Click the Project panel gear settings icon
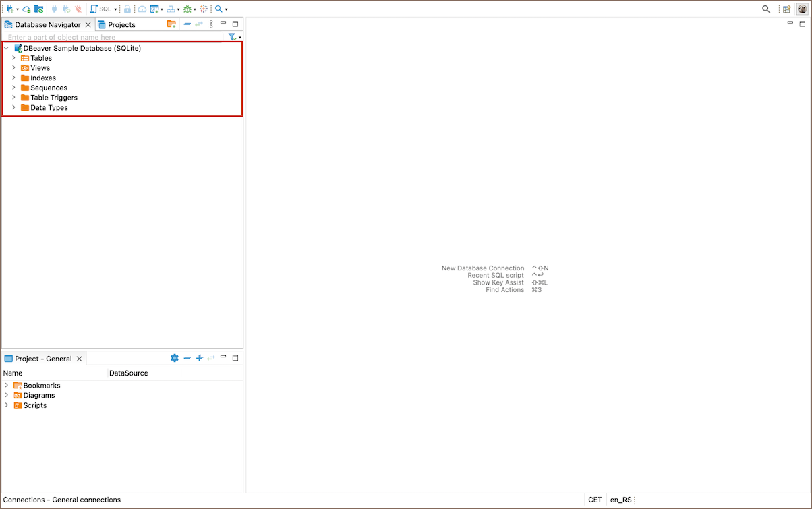Viewport: 812px width, 509px height. click(x=175, y=358)
